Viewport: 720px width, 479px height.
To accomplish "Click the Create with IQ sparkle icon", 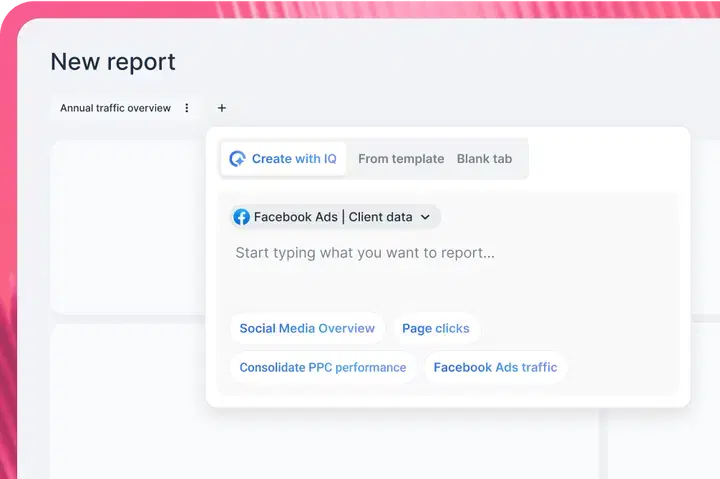I will click(x=237, y=159).
